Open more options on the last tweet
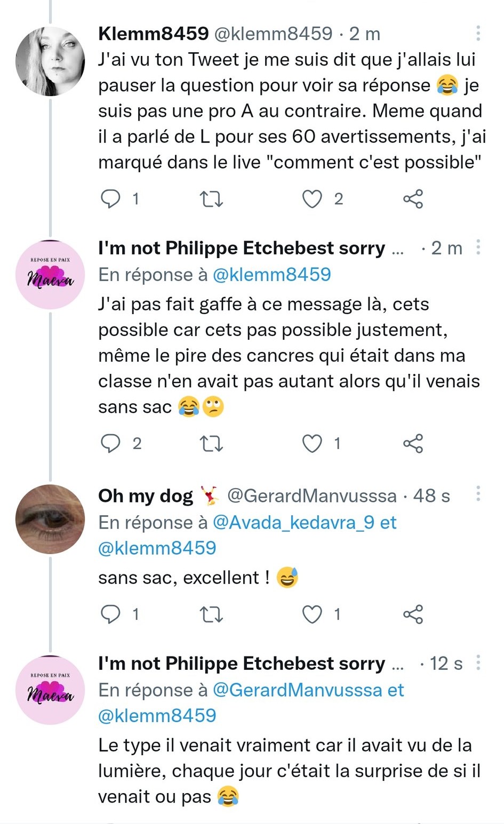The image size is (504, 824). coord(478,663)
